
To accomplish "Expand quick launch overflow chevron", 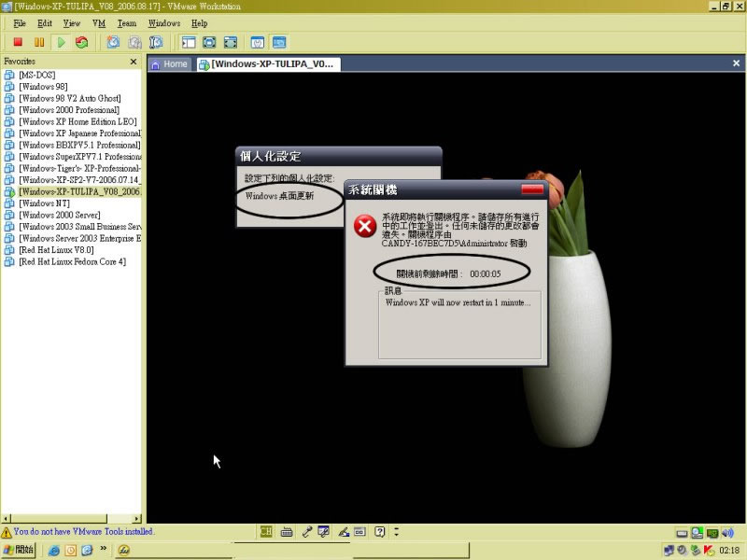I will pos(103,549).
